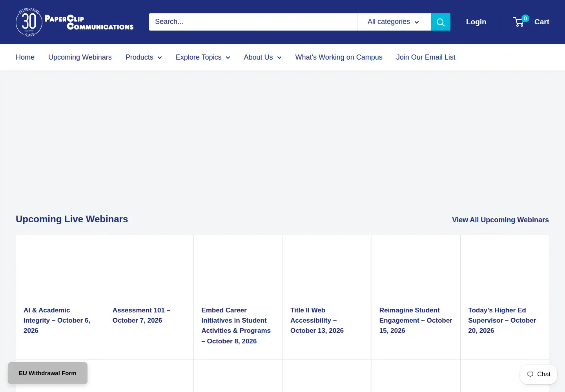565x392 pixels.
Task: Open Title II Web Accessibility webinar
Action: point(317,320)
